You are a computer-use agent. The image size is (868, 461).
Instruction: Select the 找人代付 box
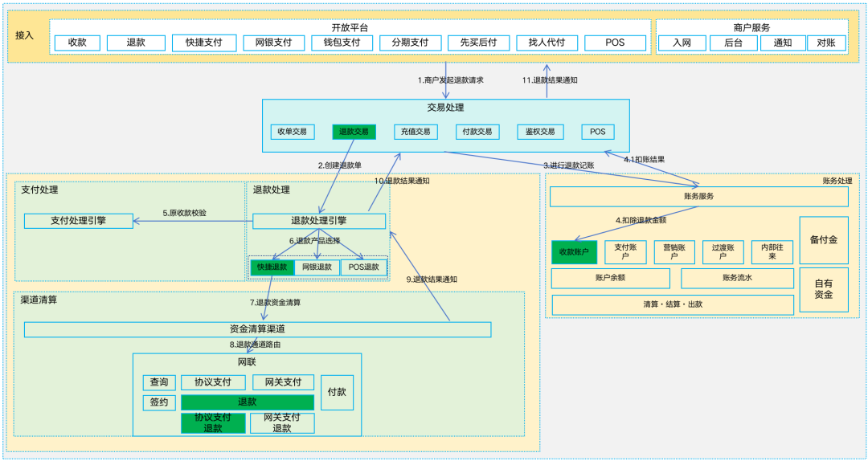tap(547, 43)
